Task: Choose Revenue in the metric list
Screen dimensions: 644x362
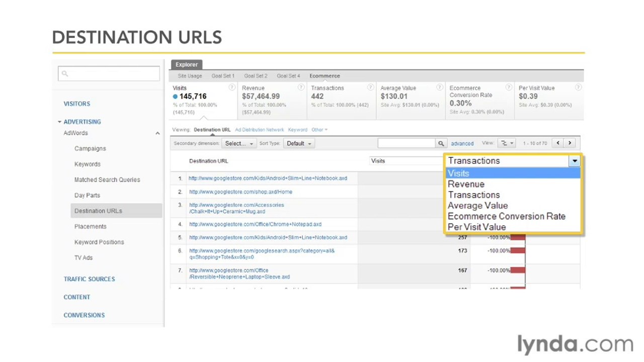Action: [x=513, y=184]
